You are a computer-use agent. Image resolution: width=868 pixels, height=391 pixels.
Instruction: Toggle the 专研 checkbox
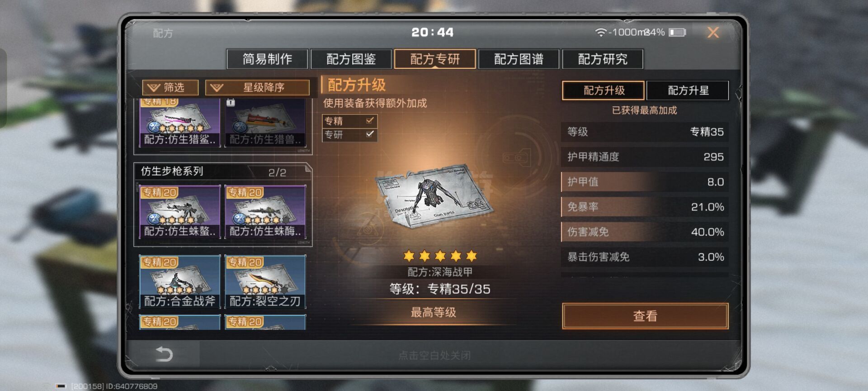tap(370, 134)
